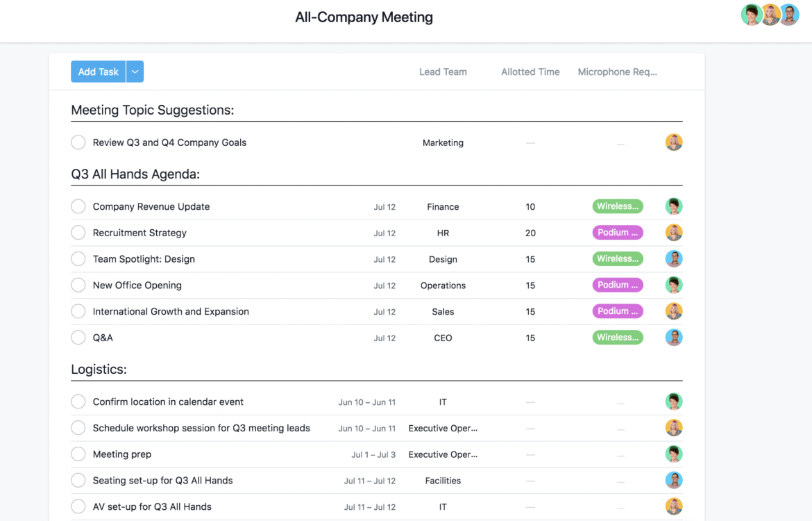Click the Lead Team column header
This screenshot has width=812, height=521.
[x=443, y=72]
